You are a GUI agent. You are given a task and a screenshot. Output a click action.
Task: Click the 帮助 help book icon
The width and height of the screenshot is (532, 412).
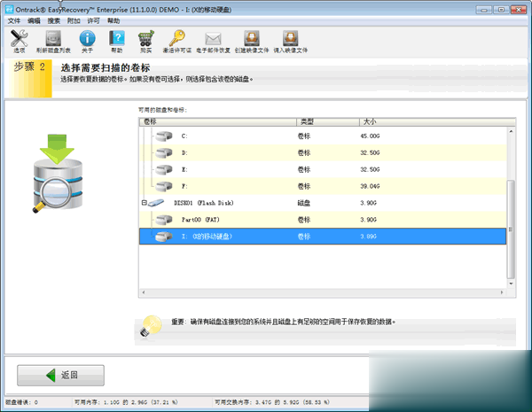117,42
